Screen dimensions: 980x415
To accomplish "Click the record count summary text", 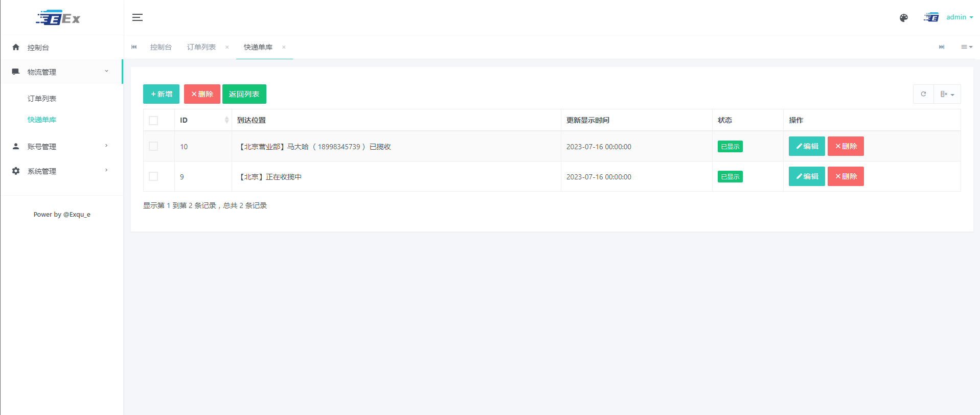I will coord(205,205).
